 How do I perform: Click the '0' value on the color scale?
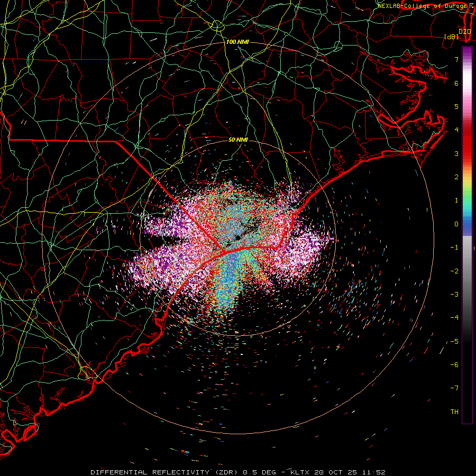[456, 224]
